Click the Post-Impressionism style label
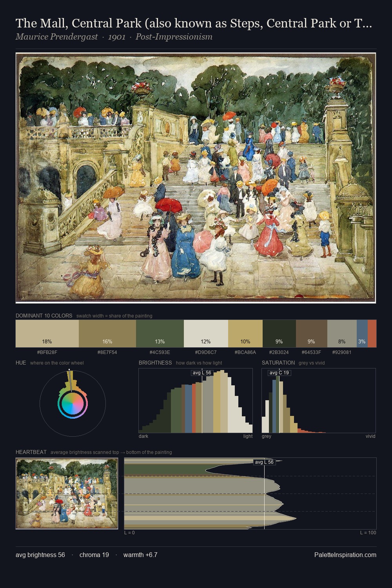 point(174,37)
